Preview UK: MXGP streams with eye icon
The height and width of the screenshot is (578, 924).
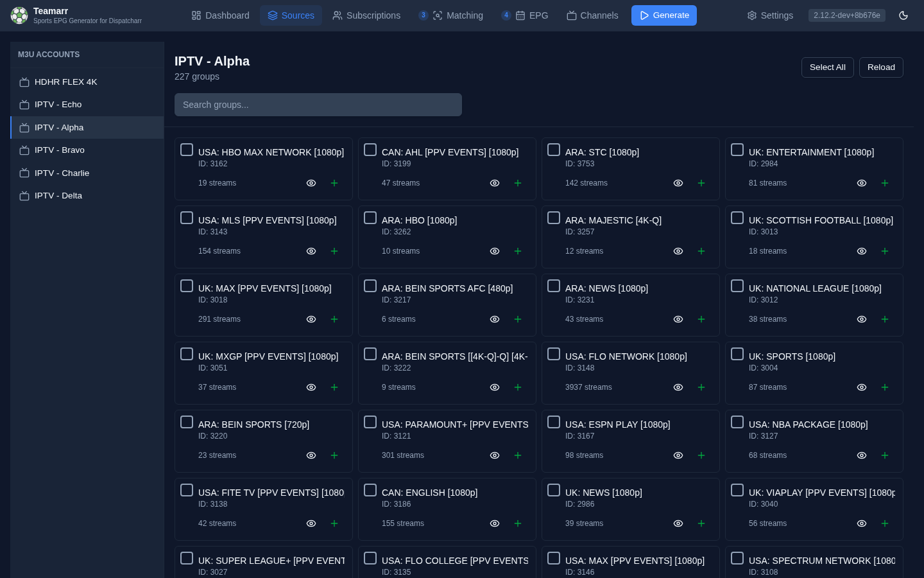311,387
